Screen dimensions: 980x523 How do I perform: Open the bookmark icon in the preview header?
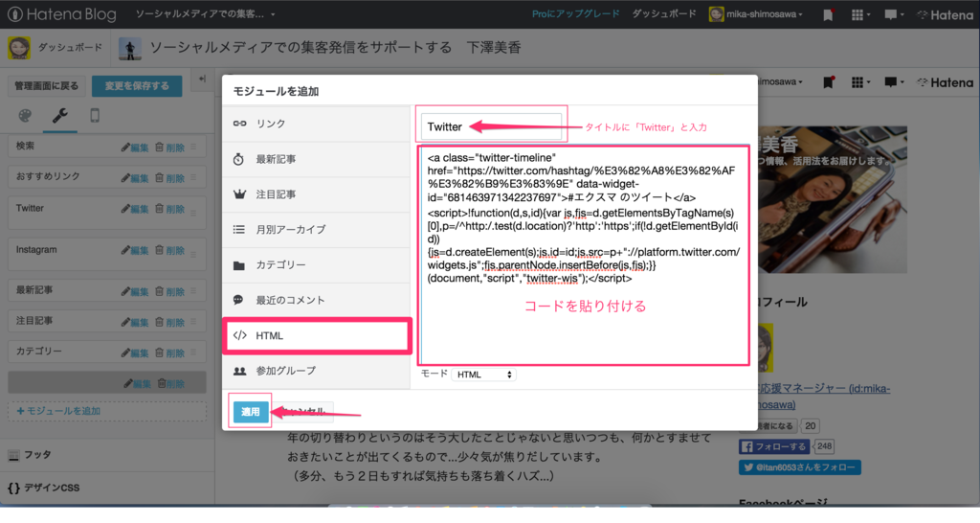829,82
